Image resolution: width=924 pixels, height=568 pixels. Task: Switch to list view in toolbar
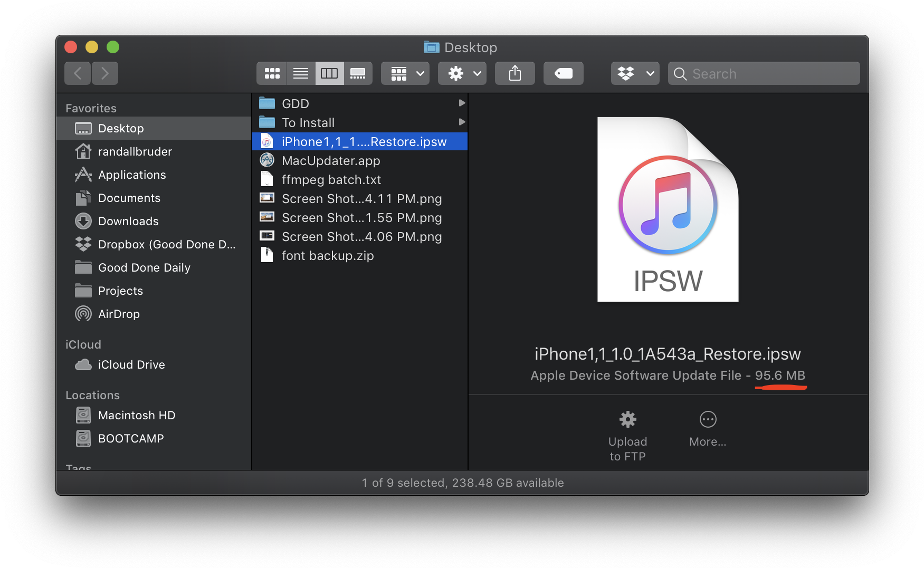pos(301,73)
